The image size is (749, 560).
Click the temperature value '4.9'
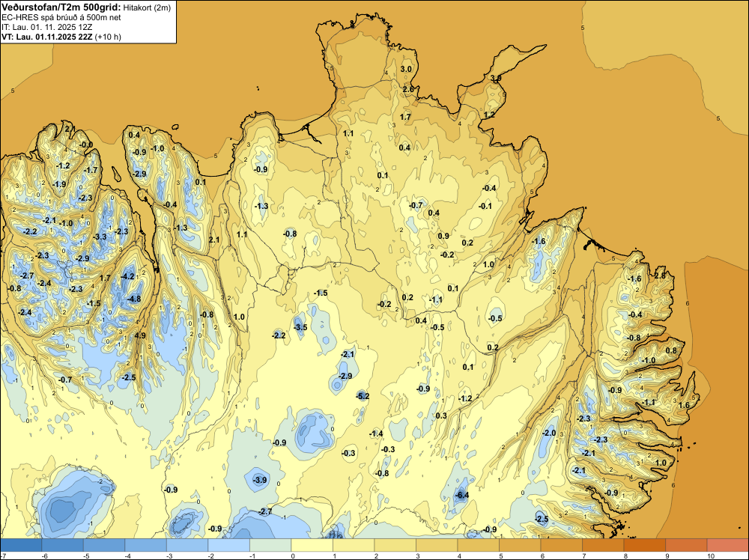coord(140,335)
